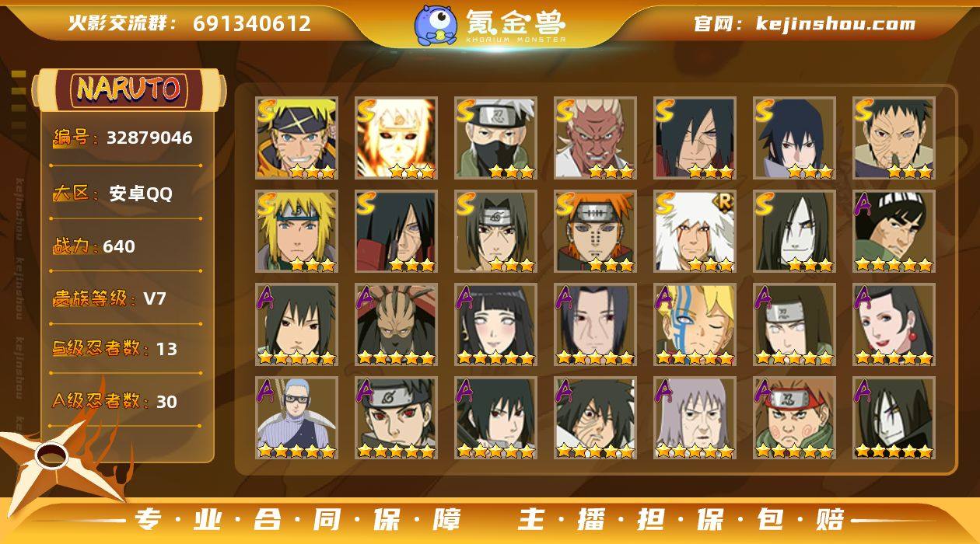Choose the Boruto portrait with blue markings
The height and width of the screenshot is (544, 980).
tap(695, 325)
